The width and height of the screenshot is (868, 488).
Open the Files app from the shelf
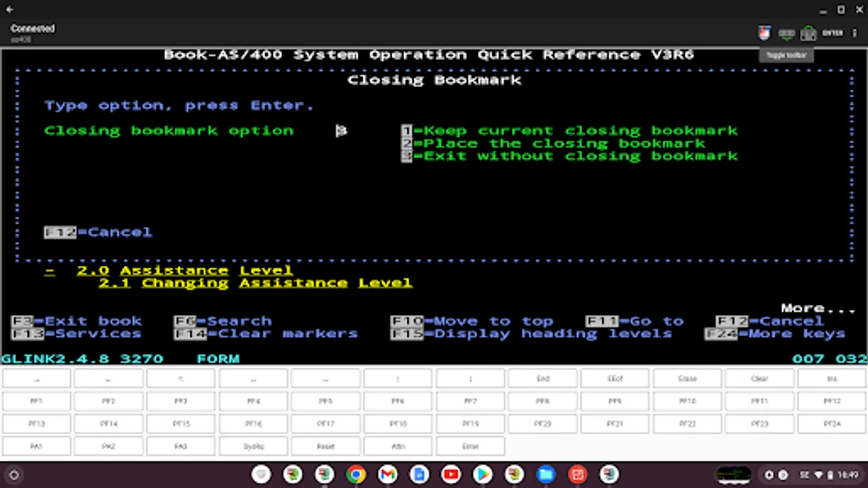pos(546,475)
